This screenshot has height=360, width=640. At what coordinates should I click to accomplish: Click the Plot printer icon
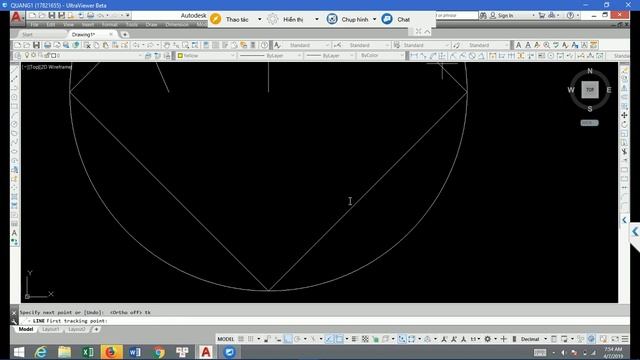47,45
